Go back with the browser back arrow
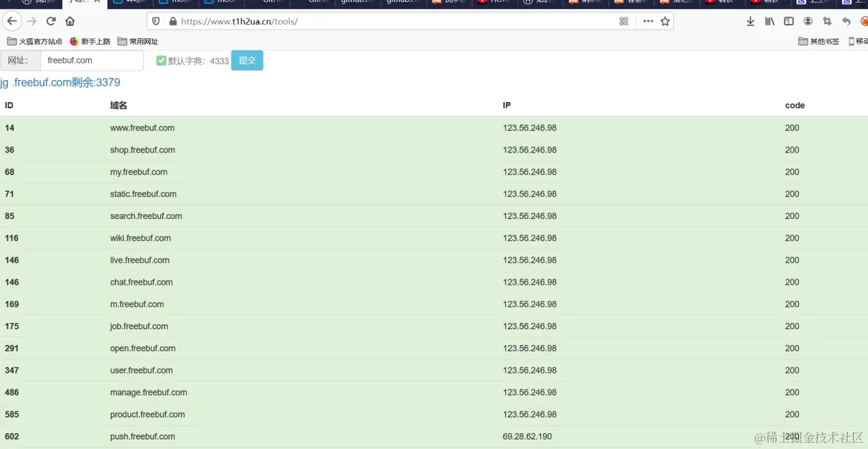This screenshot has width=868, height=449. pos(12,21)
